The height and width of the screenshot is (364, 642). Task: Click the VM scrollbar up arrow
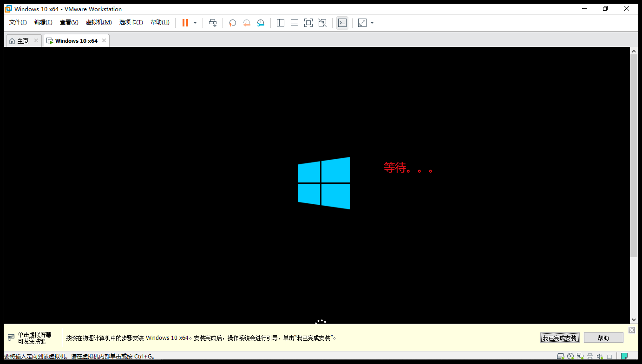pyautogui.click(x=634, y=51)
